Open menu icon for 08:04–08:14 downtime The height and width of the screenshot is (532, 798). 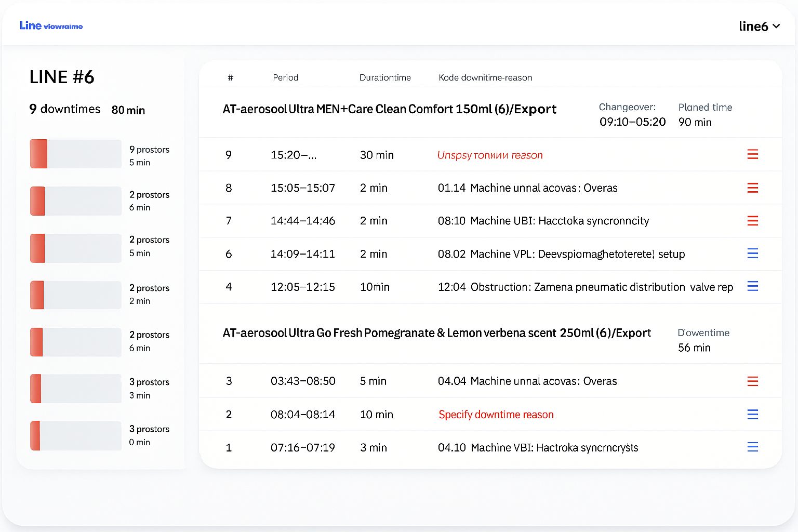pos(752,414)
